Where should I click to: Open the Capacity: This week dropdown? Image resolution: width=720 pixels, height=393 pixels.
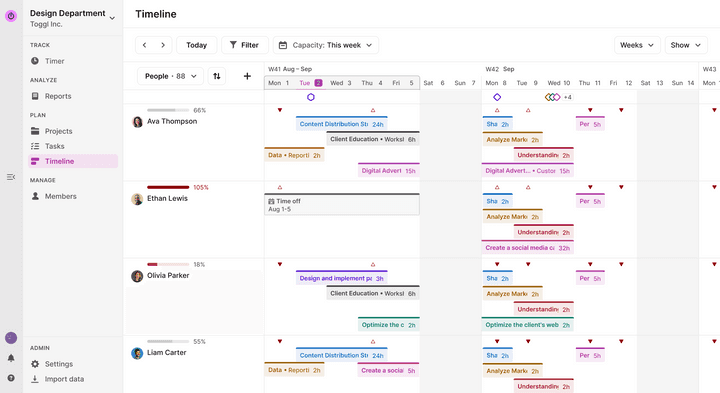coord(326,45)
